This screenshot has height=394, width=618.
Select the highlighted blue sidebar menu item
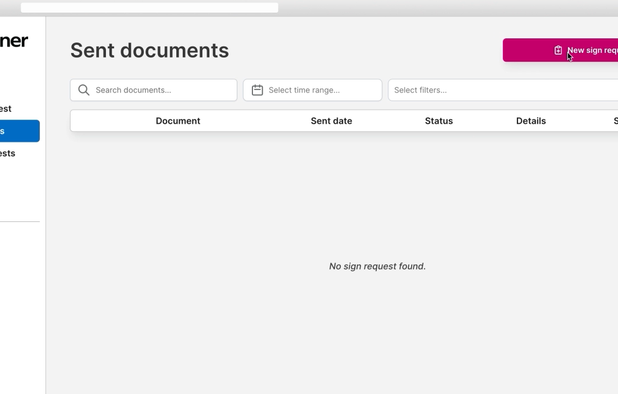(x=20, y=131)
